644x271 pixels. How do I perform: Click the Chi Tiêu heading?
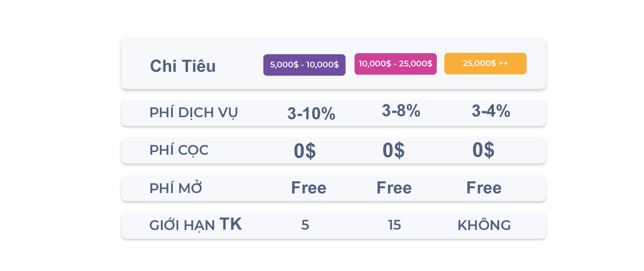[183, 66]
